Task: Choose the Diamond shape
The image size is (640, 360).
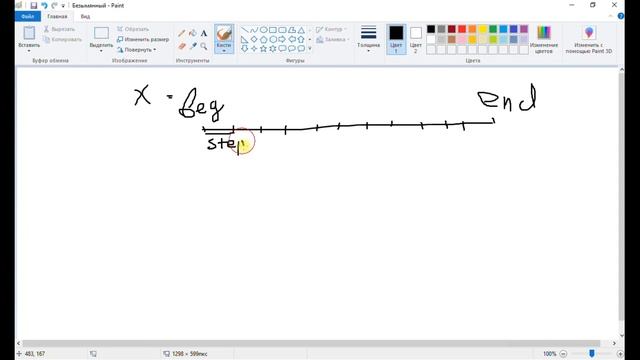Action: click(x=254, y=39)
